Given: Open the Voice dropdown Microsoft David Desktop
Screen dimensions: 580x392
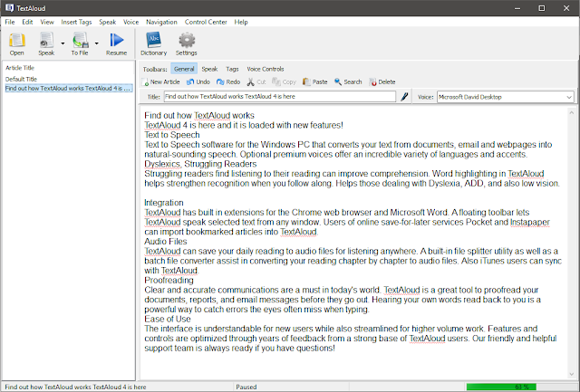Looking at the screenshot, I should tap(506, 97).
